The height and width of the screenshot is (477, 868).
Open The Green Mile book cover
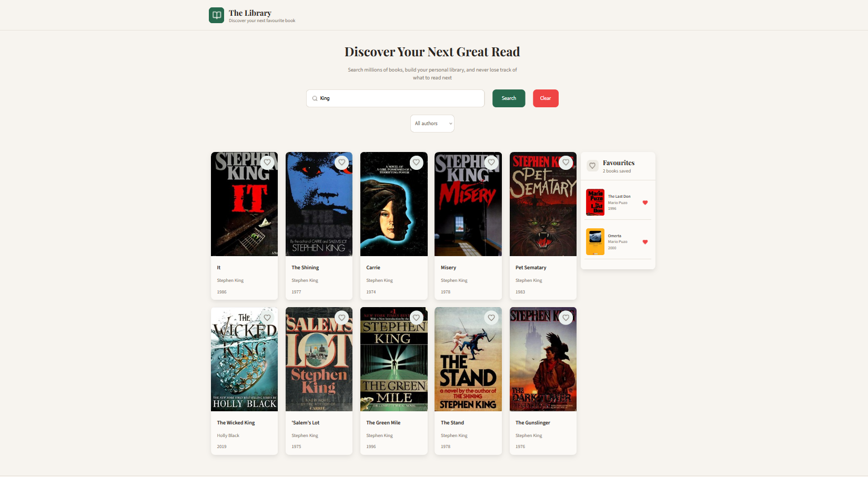pyautogui.click(x=393, y=359)
